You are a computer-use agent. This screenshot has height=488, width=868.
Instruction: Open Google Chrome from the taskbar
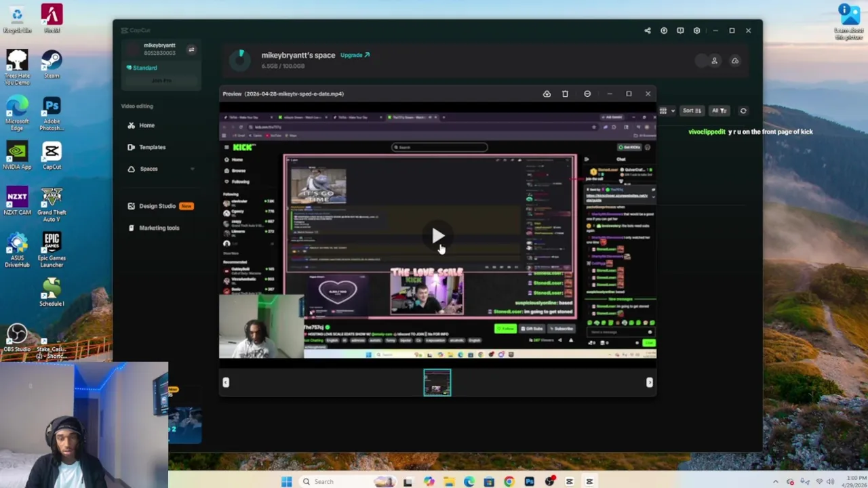point(509,482)
